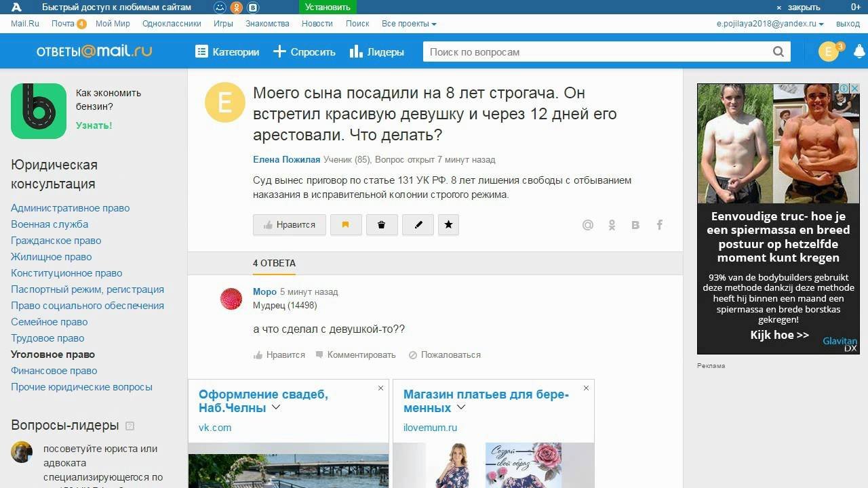Click the help icon next to Вопросы-лидеры
The height and width of the screenshot is (488, 868).
point(130,426)
